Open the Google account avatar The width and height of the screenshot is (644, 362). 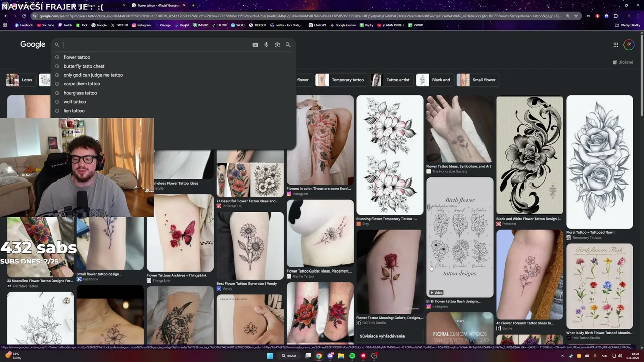pos(629,45)
